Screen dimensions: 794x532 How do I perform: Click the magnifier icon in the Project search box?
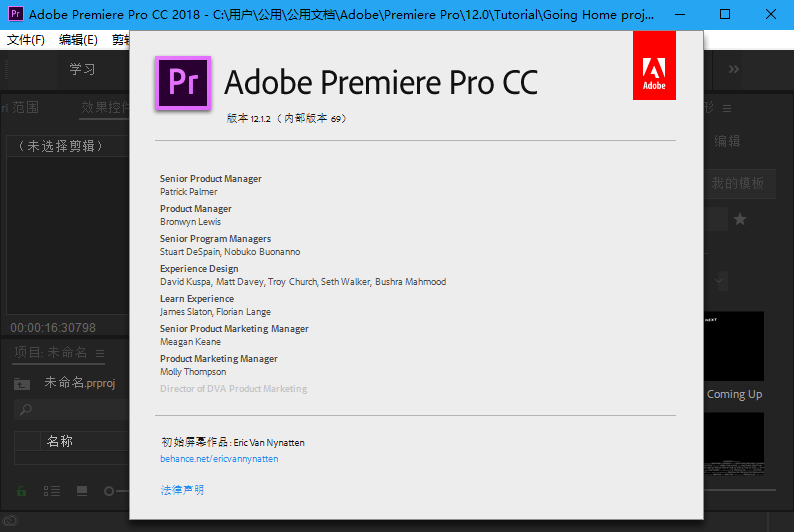tap(25, 410)
